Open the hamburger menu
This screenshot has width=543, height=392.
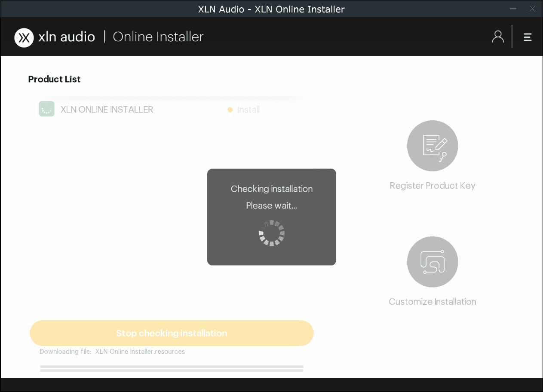pyautogui.click(x=528, y=37)
